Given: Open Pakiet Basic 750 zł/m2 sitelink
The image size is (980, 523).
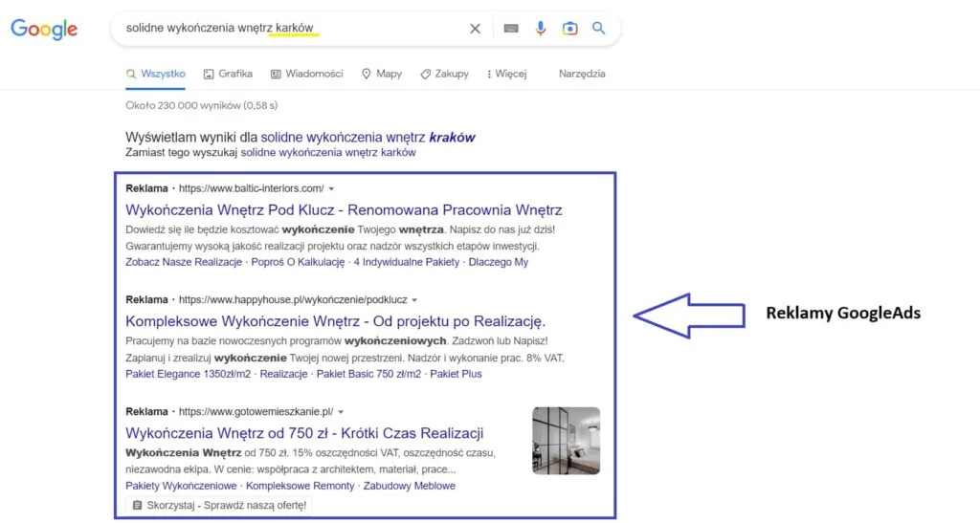Looking at the screenshot, I should click(368, 374).
